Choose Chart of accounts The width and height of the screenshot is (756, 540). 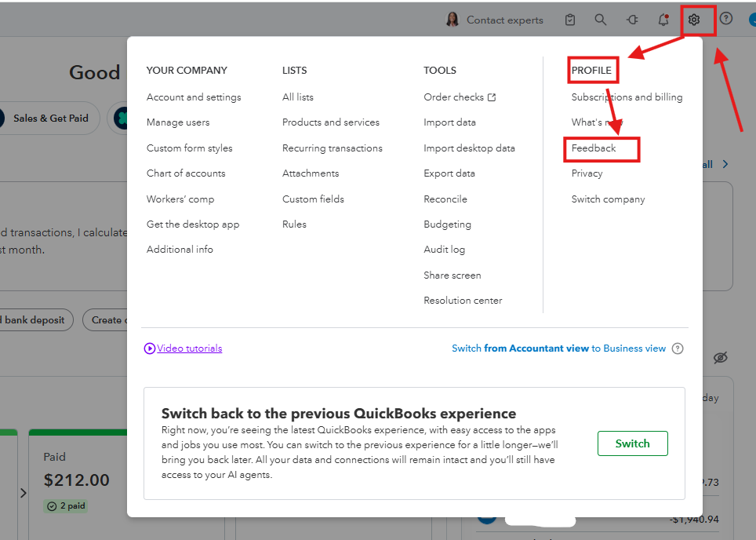(x=186, y=173)
